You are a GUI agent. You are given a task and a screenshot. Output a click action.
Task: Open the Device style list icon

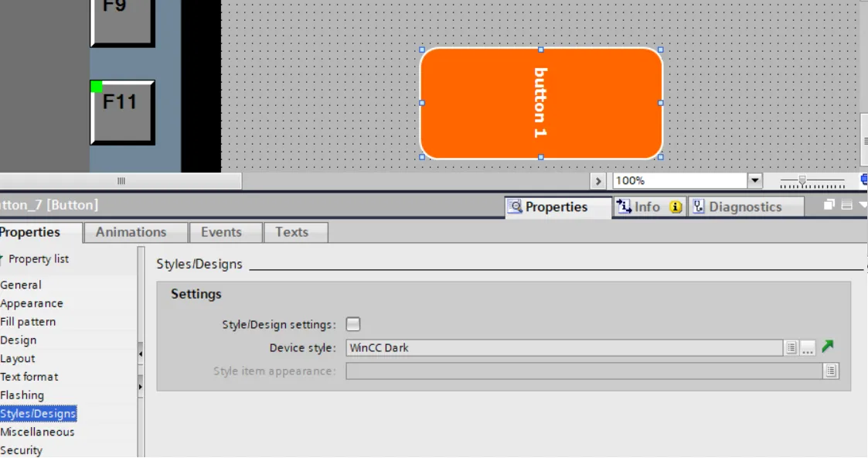coord(791,348)
